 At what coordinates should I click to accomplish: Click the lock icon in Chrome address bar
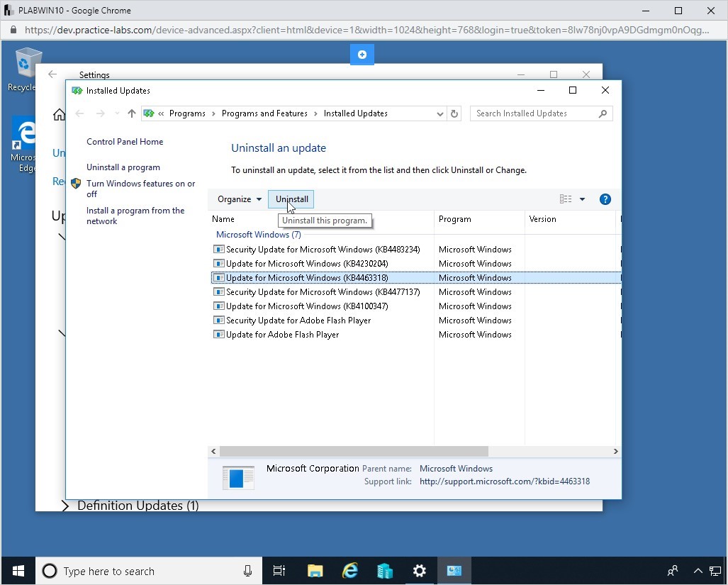tap(13, 30)
